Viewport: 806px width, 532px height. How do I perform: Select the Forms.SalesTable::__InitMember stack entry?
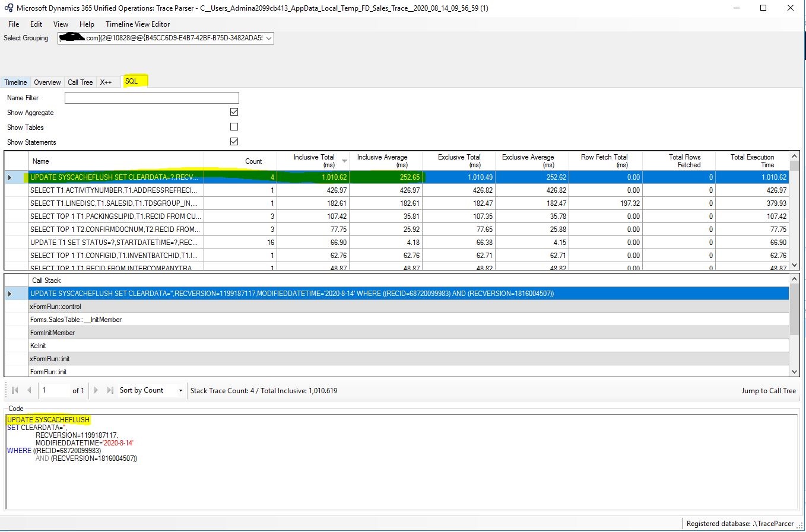408,320
